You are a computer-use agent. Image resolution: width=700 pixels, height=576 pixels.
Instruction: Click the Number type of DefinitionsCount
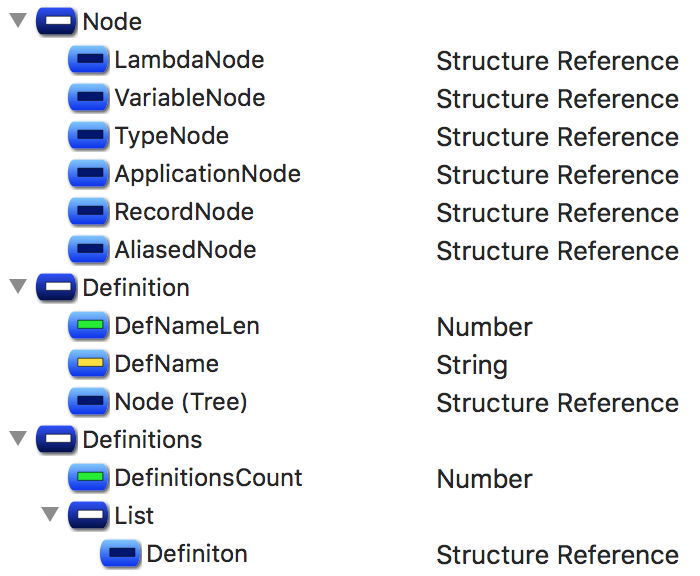(484, 479)
